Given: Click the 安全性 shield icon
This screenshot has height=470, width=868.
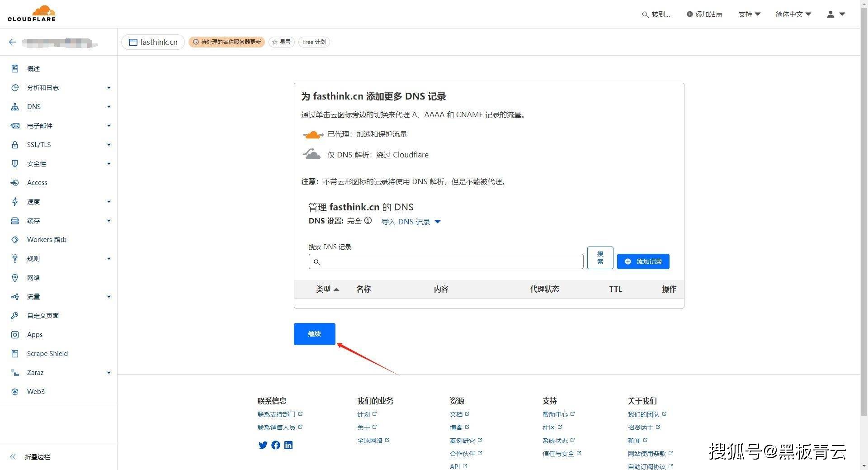Looking at the screenshot, I should point(15,164).
